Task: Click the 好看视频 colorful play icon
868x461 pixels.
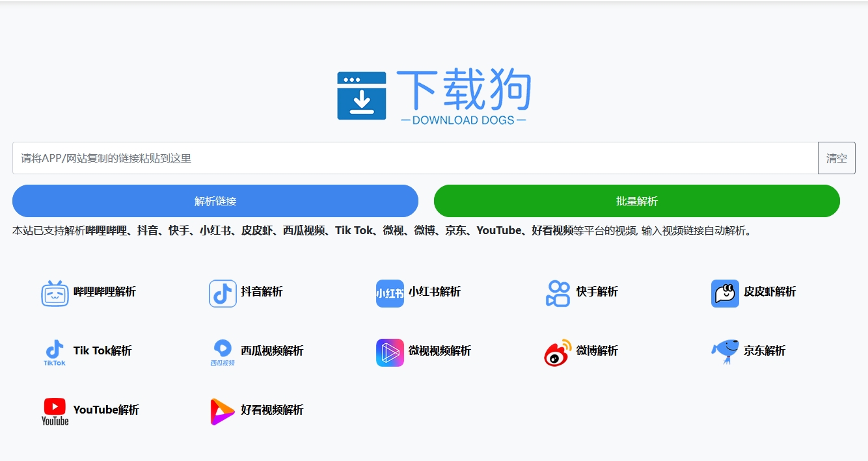Action: click(x=223, y=412)
